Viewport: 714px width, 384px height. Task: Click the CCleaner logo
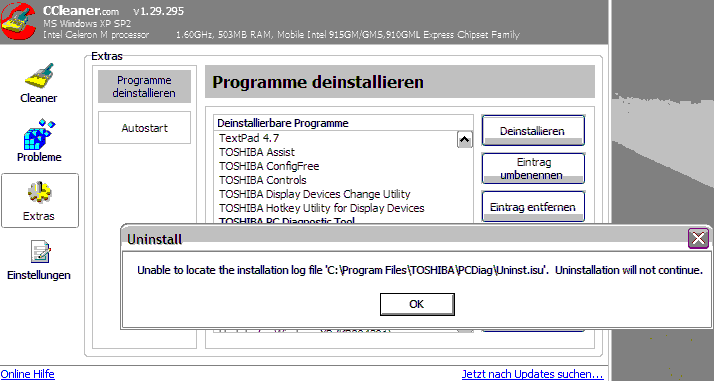pyautogui.click(x=18, y=21)
